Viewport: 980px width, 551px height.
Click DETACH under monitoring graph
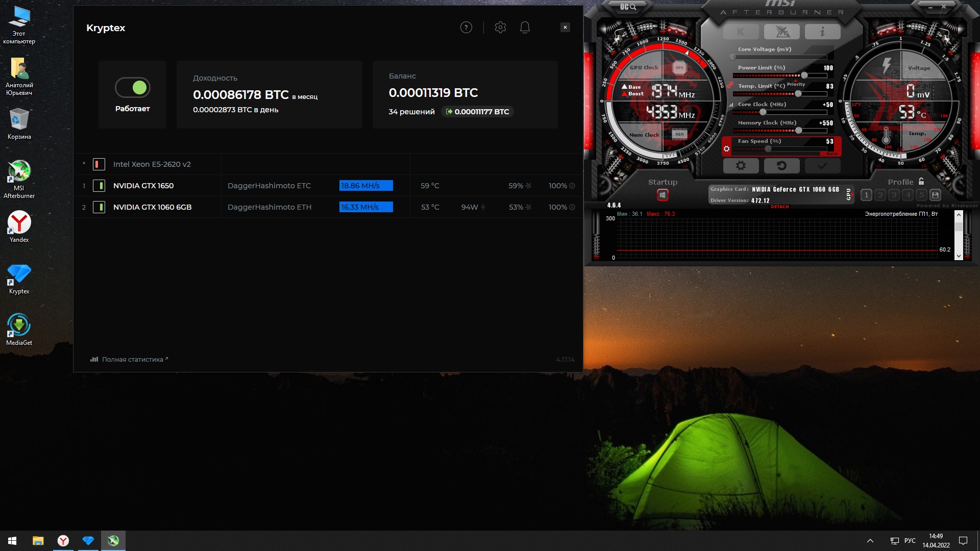pos(779,207)
